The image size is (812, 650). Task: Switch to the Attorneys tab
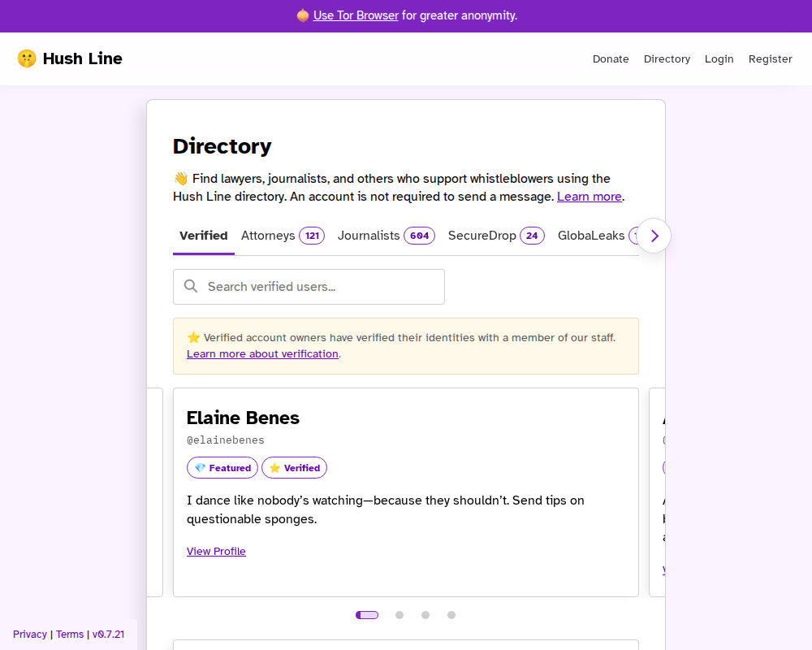click(283, 236)
